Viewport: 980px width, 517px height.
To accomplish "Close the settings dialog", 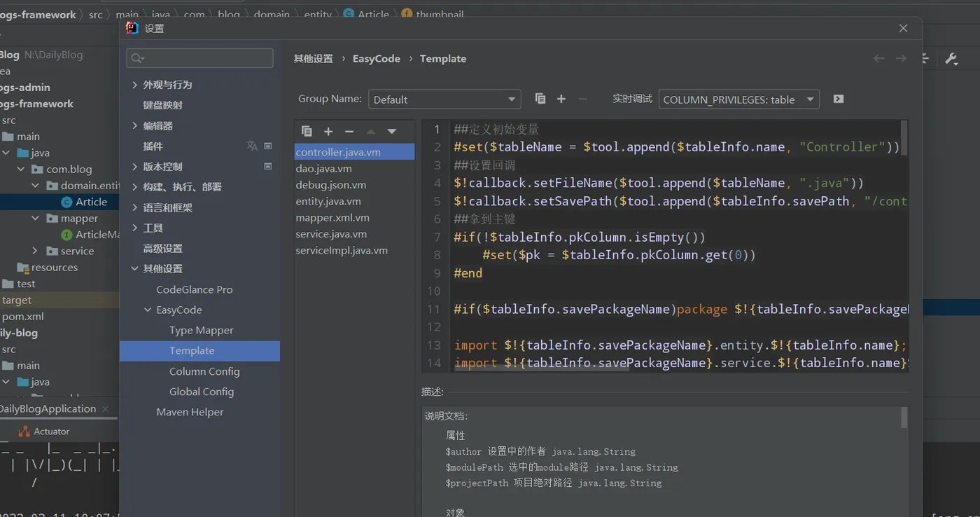I will pyautogui.click(x=903, y=28).
